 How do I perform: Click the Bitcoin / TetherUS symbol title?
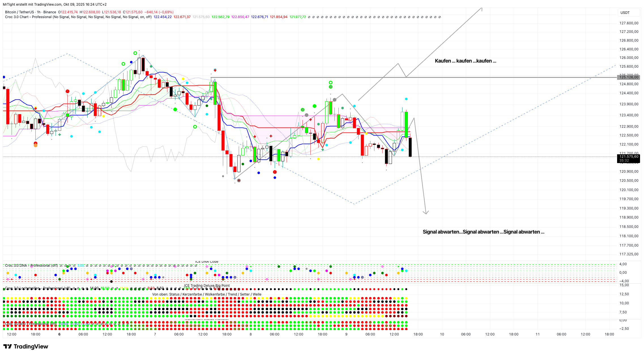[19, 12]
